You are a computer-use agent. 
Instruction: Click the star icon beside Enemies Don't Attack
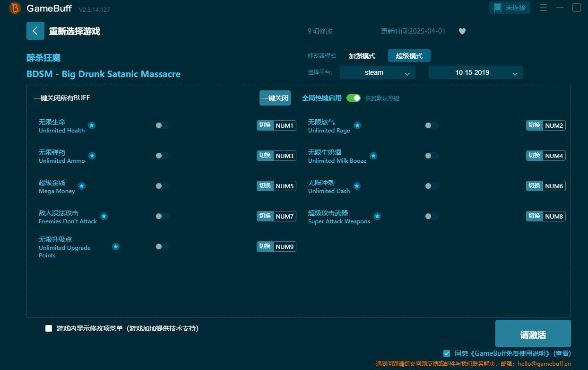coord(104,216)
